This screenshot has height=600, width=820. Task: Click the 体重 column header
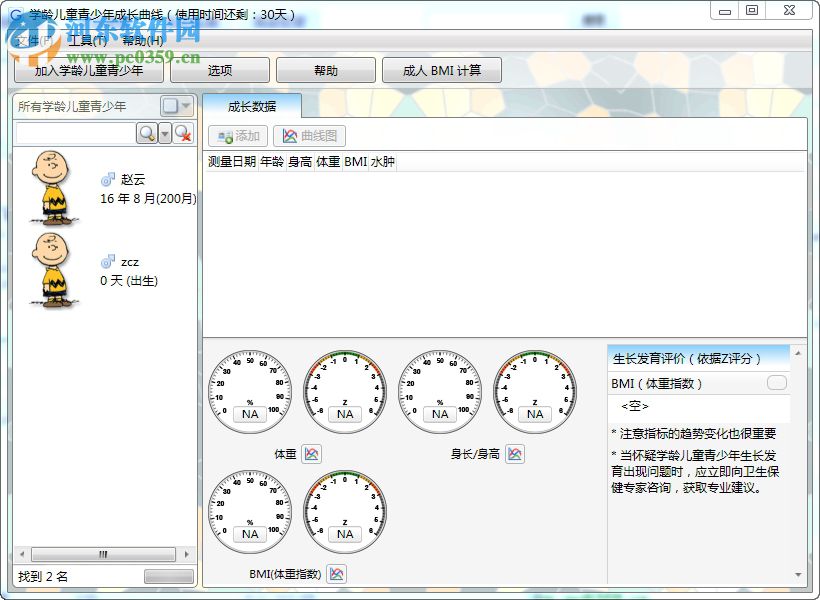(x=328, y=162)
